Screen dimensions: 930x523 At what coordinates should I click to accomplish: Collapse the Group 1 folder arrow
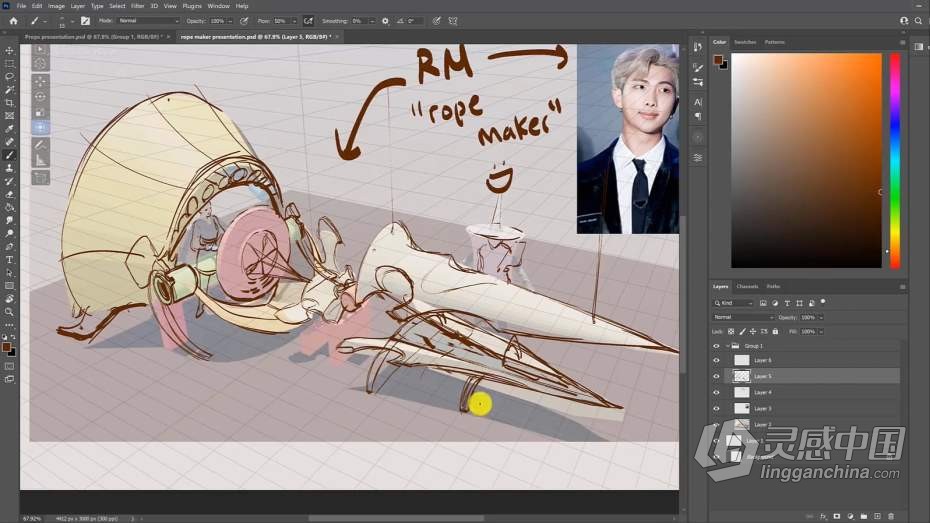(727, 346)
